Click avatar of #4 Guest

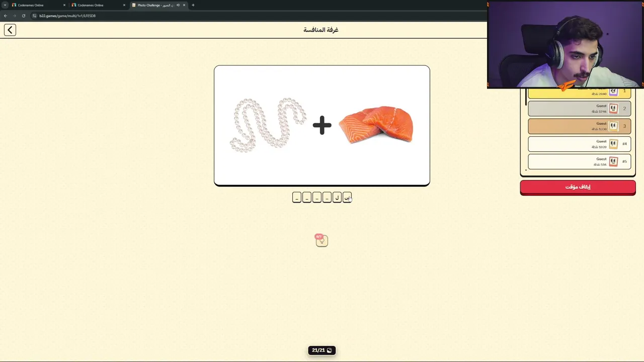(x=613, y=144)
